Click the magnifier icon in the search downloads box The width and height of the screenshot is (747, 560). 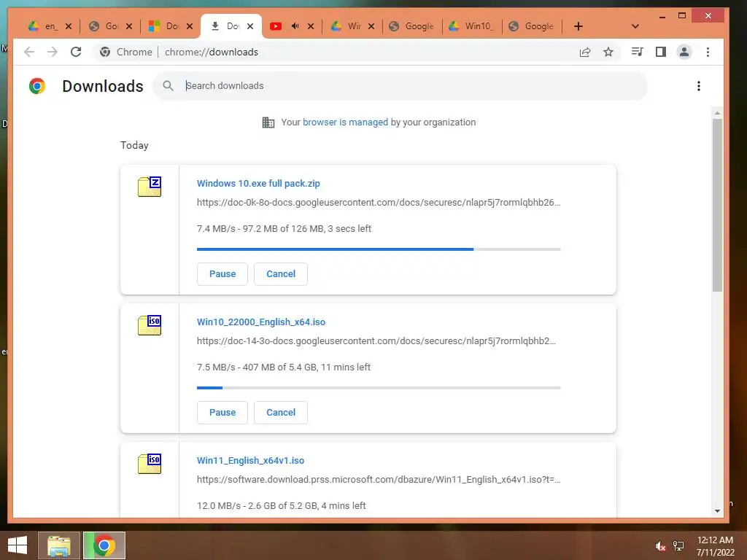[x=169, y=86]
